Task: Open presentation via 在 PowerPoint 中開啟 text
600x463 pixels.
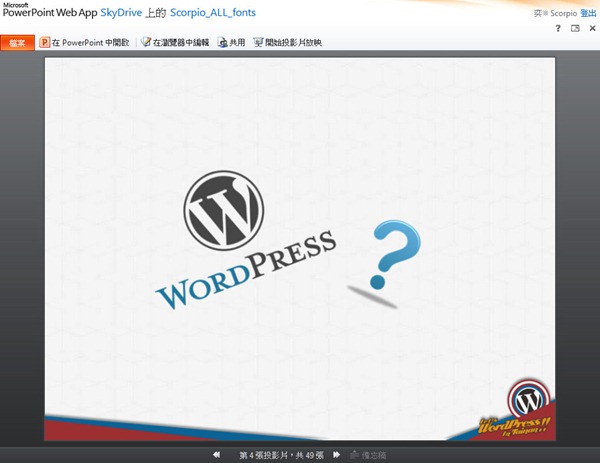Action: 91,42
